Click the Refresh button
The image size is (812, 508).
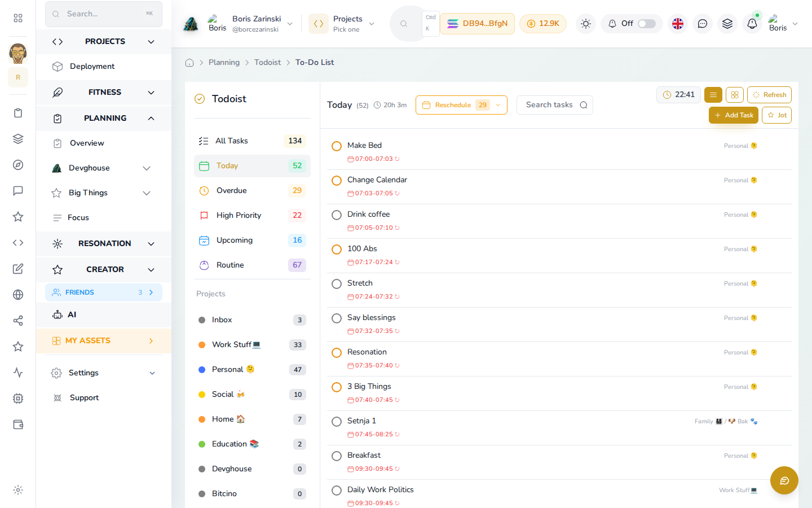(x=769, y=95)
